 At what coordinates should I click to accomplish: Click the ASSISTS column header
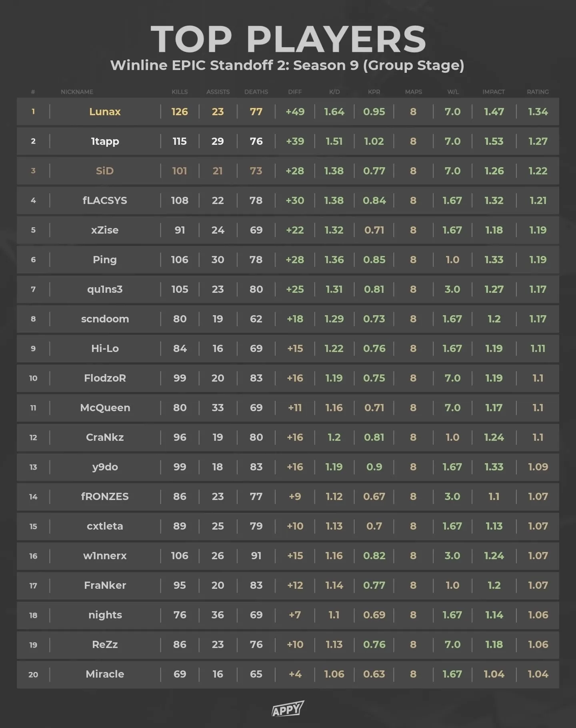pos(218,92)
